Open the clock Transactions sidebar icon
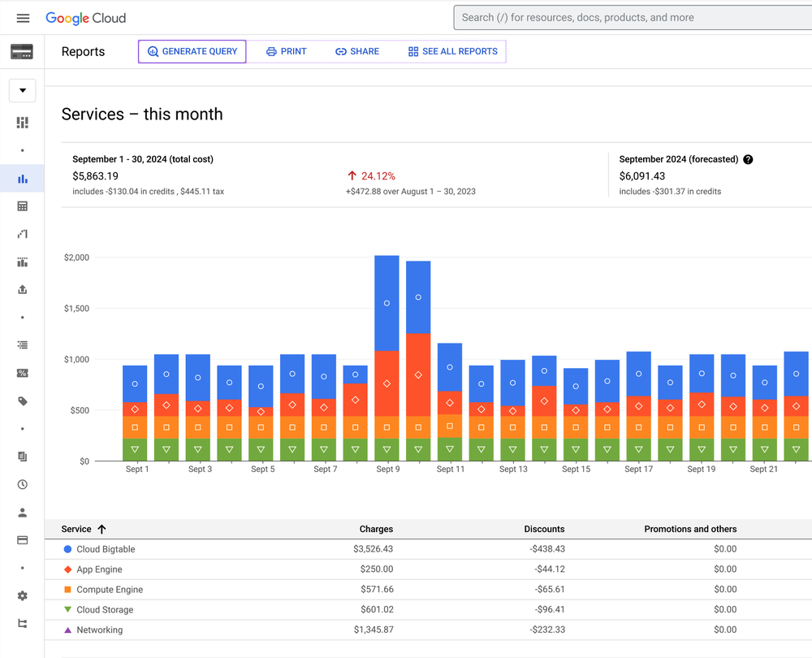The image size is (812, 658). click(22, 484)
